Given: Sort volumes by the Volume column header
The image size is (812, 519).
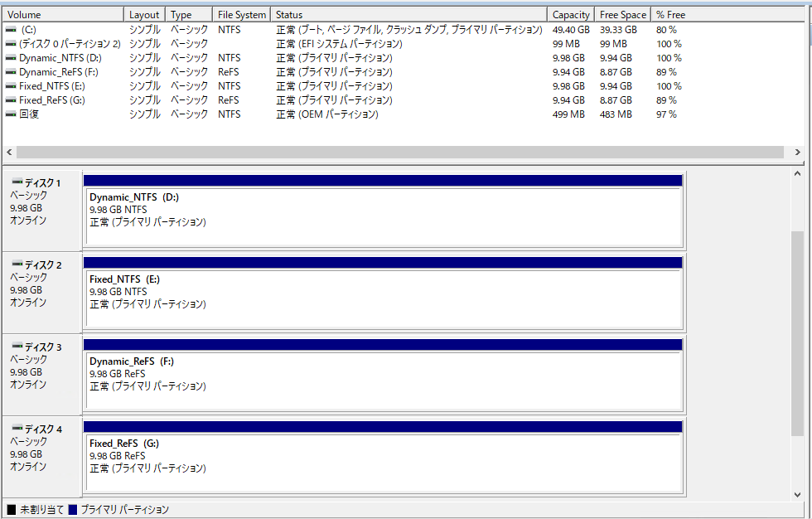Looking at the screenshot, I should (63, 14).
